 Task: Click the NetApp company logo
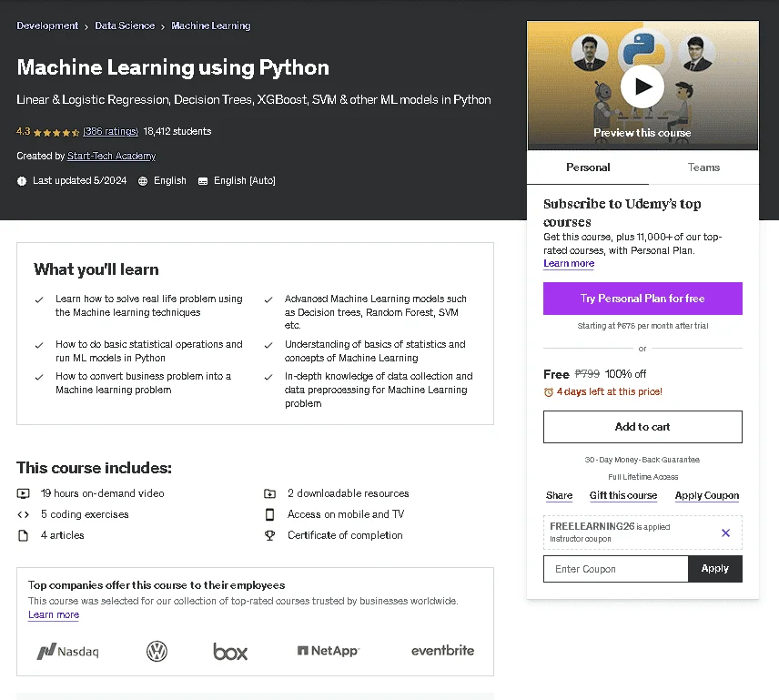pyautogui.click(x=329, y=650)
